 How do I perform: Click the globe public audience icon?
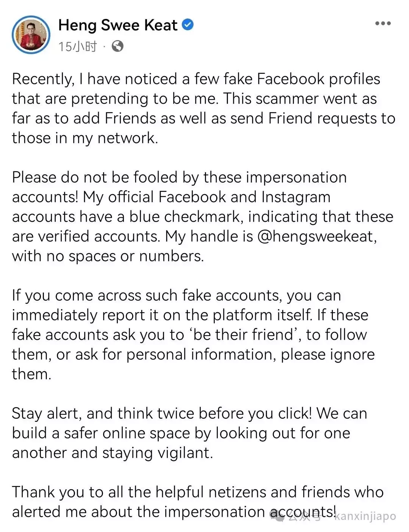[x=118, y=47]
